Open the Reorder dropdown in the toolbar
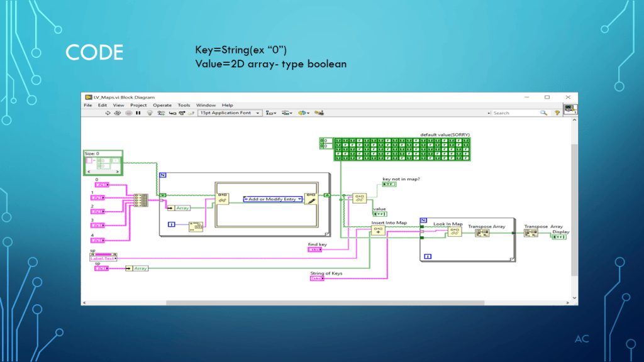Image resolution: width=644 pixels, height=362 pixels. click(304, 113)
